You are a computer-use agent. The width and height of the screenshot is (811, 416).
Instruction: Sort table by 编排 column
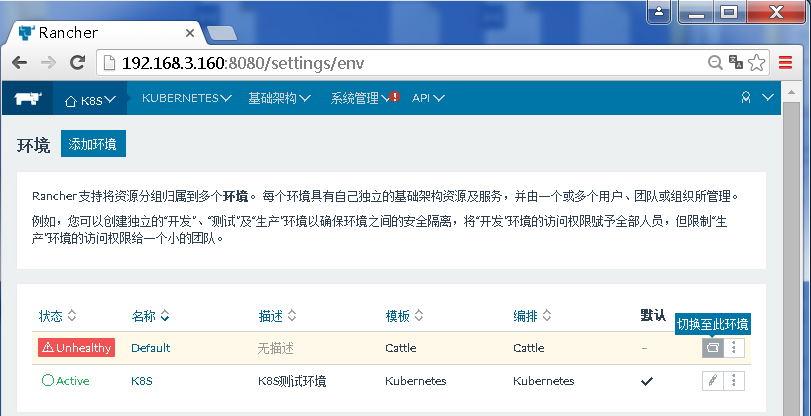(x=532, y=316)
